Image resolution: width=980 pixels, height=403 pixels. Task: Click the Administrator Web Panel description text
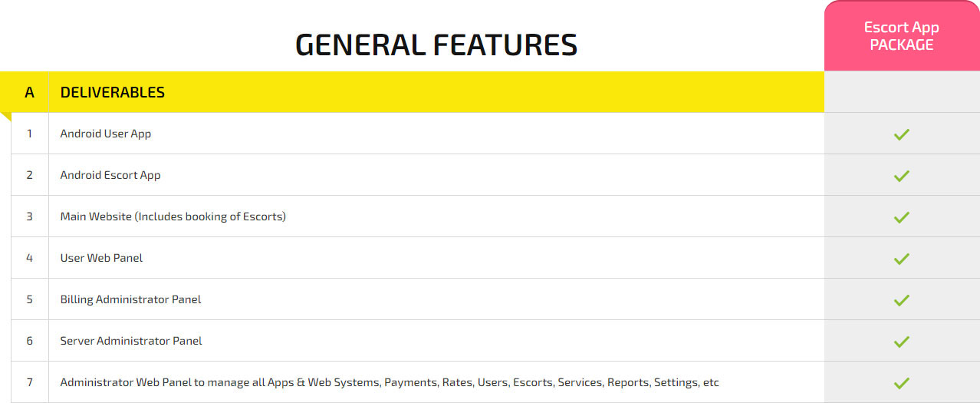click(x=389, y=382)
